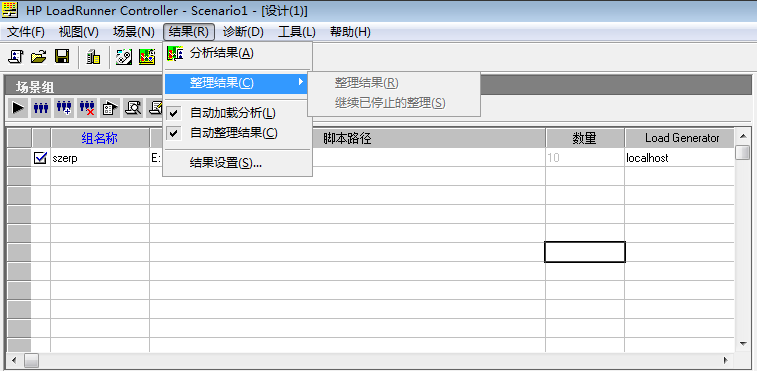Click the Remove Group icon with red X

coord(87,107)
